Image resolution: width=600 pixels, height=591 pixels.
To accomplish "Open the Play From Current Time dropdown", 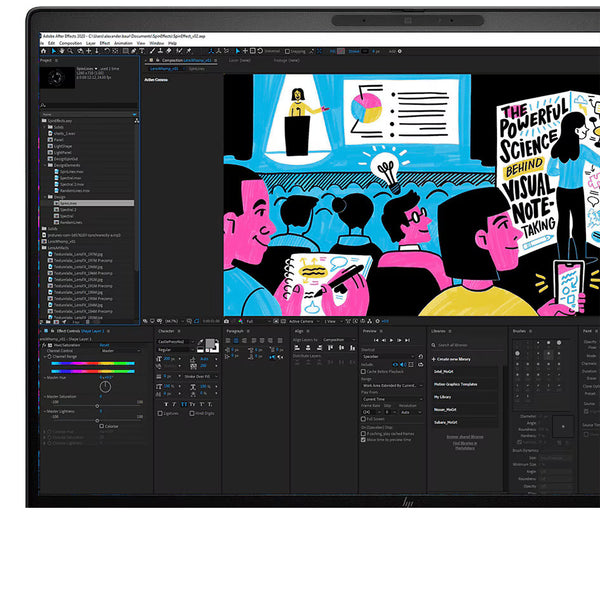I will [x=391, y=399].
